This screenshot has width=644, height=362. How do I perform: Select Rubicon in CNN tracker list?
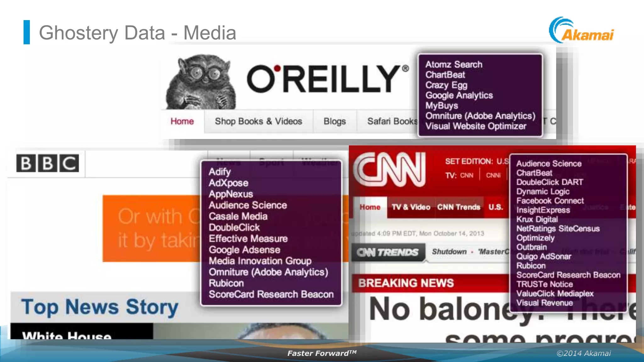531,266
